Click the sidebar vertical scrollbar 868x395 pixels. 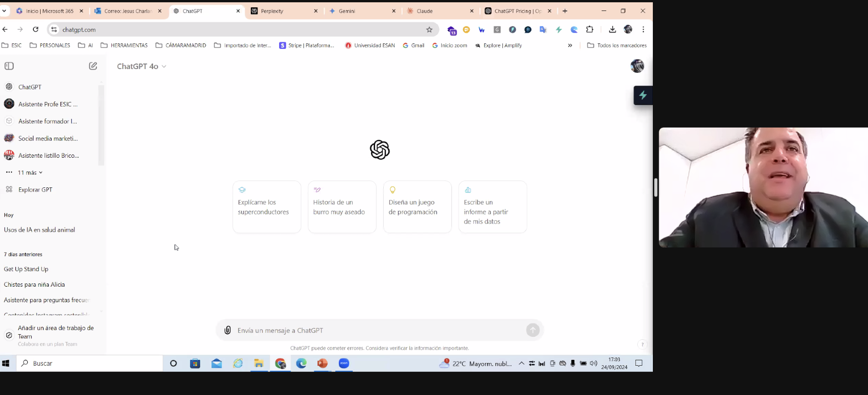(101, 125)
